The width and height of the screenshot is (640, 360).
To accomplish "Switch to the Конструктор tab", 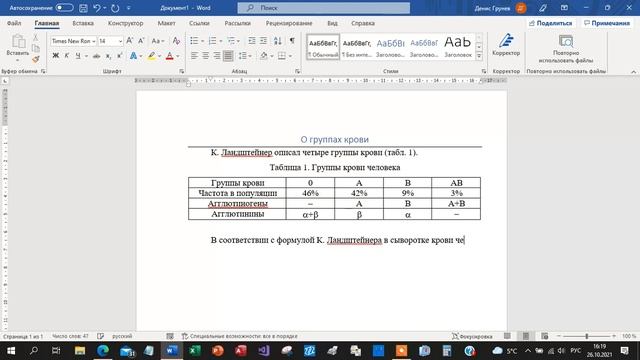I will [125, 23].
